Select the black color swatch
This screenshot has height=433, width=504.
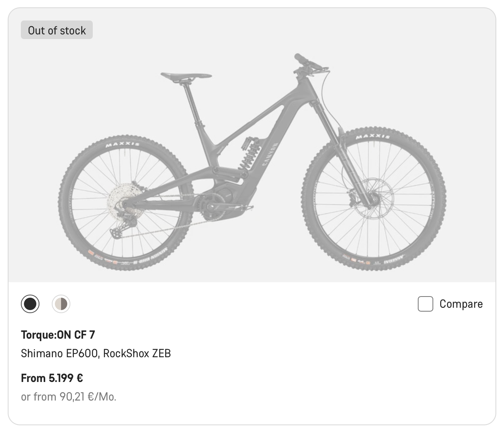click(x=30, y=304)
